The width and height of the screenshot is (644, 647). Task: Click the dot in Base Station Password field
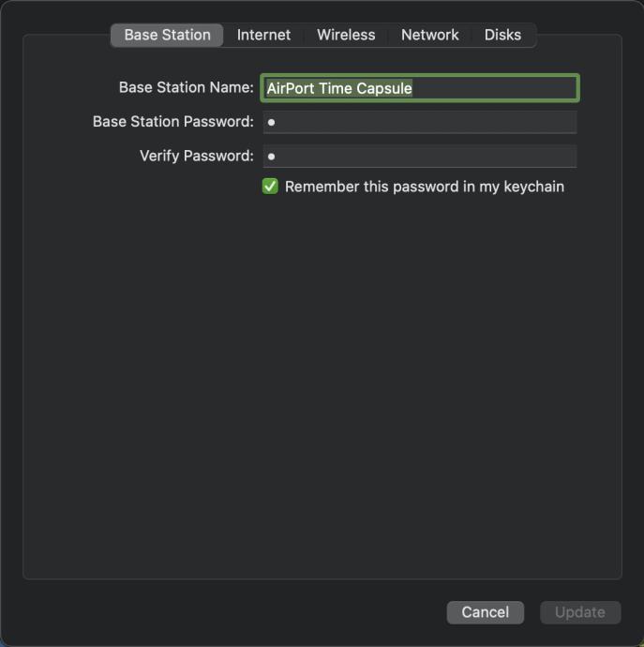point(271,122)
